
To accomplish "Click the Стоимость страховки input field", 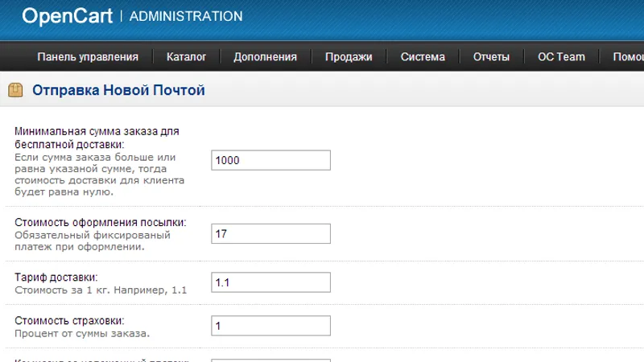I will tap(270, 326).
